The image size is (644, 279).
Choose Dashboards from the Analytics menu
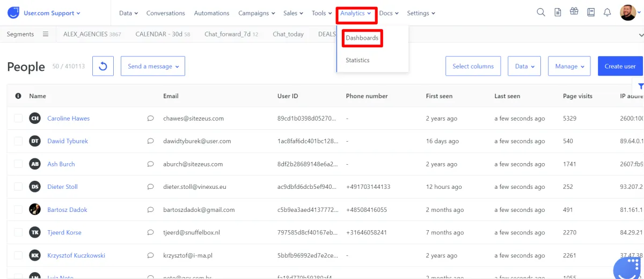362,38
